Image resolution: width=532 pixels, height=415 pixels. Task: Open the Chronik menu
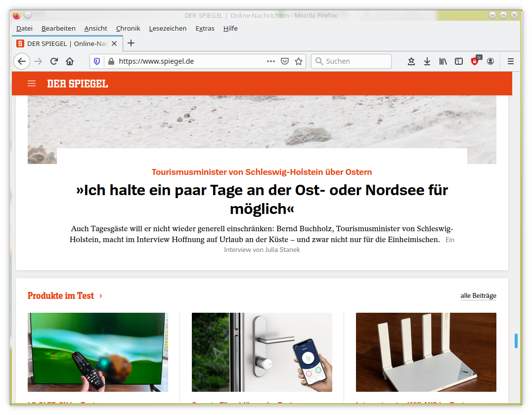point(128,29)
